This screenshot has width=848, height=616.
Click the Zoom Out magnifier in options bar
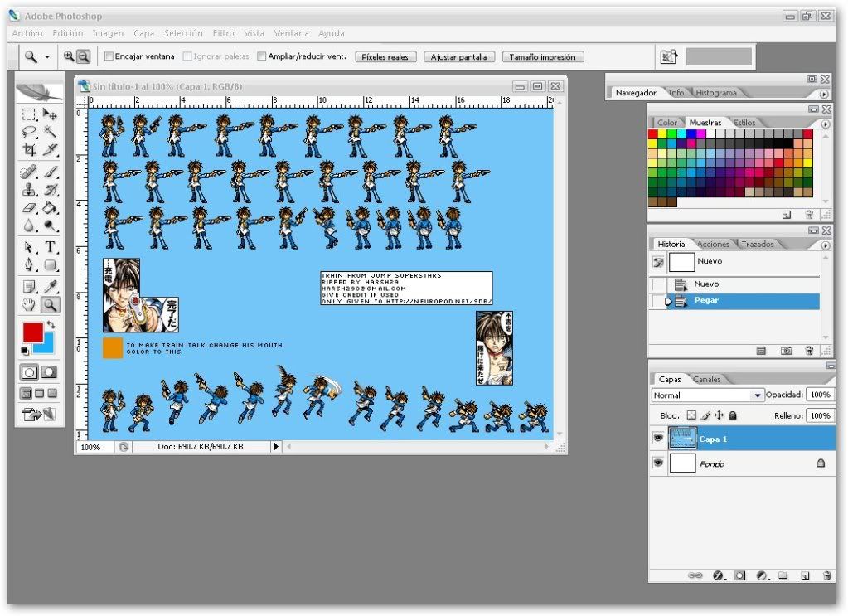83,56
